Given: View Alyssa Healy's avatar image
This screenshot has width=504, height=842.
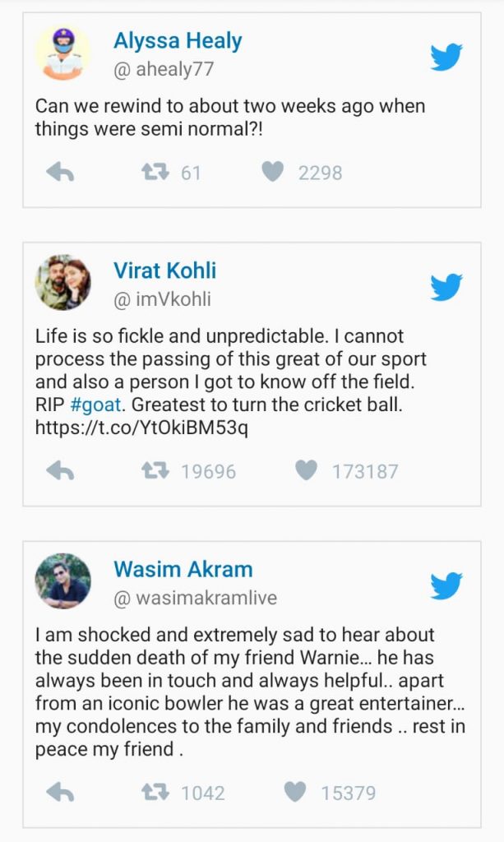Looking at the screenshot, I should point(62,53).
